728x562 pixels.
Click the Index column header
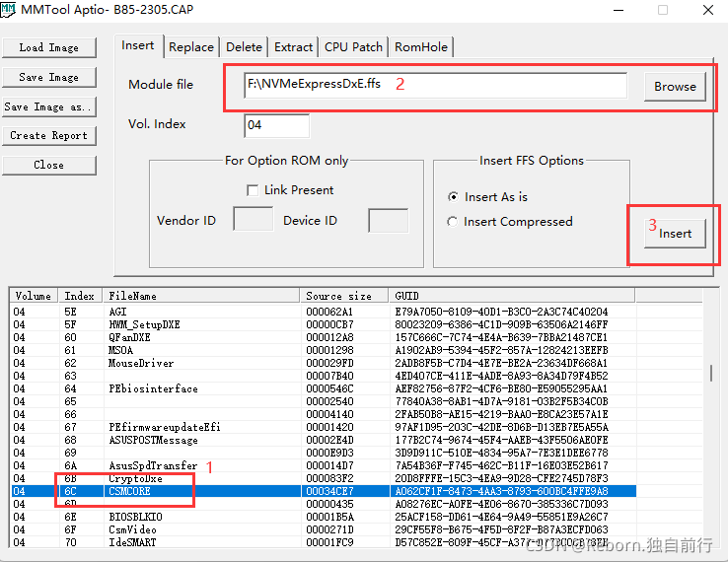click(81, 296)
